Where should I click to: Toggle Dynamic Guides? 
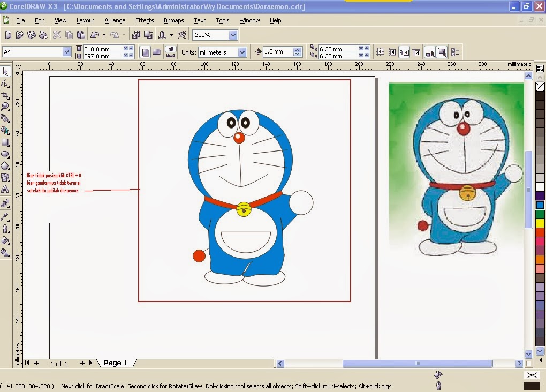pos(416,52)
